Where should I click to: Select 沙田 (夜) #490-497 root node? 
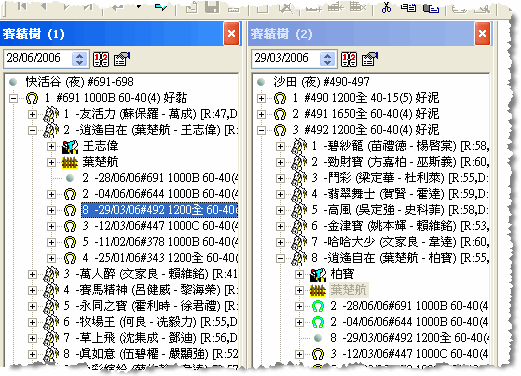[321, 82]
